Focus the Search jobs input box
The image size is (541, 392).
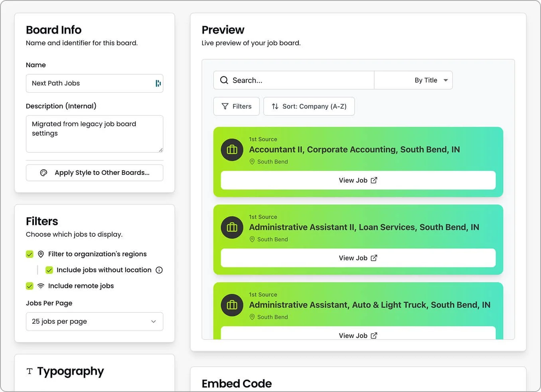[299, 80]
